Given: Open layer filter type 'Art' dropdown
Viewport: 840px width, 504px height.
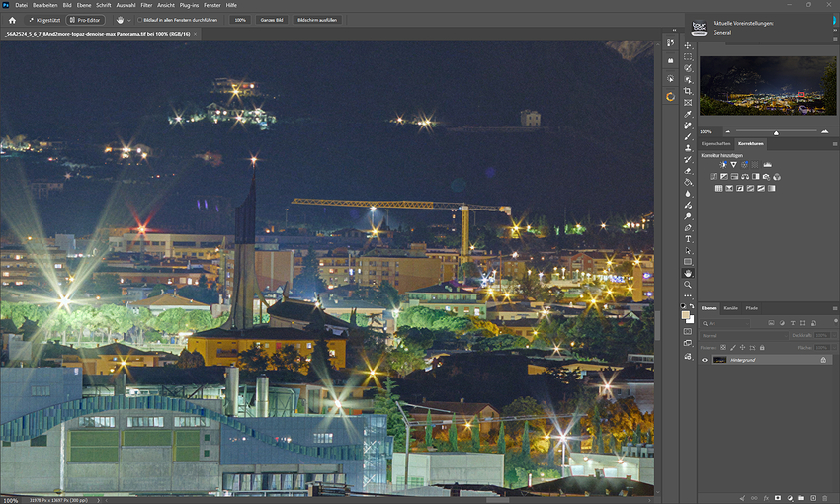Looking at the screenshot, I should click(726, 323).
